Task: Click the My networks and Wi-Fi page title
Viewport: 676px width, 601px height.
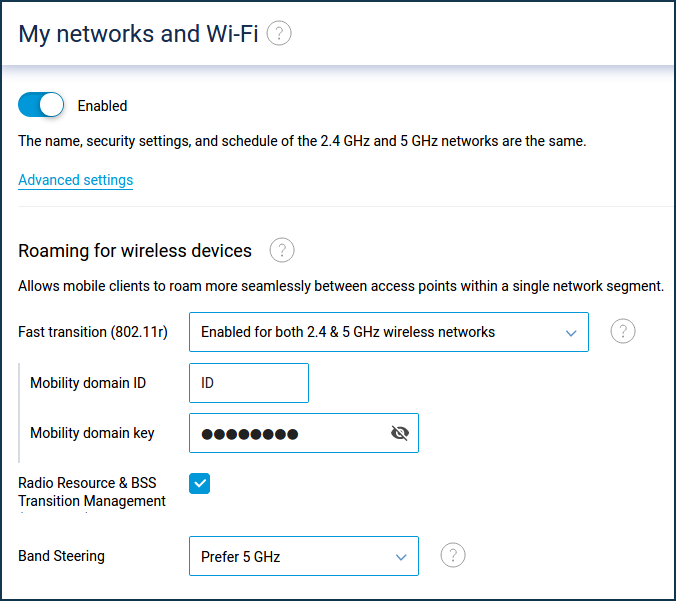Action: (x=138, y=34)
